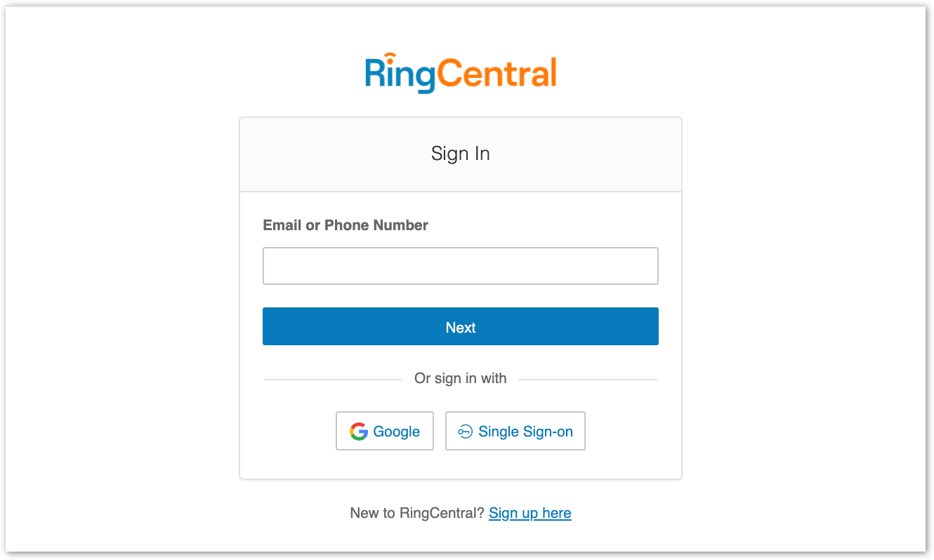Image resolution: width=934 pixels, height=560 pixels.
Task: Click the "Or sign in with" text
Action: point(461,379)
